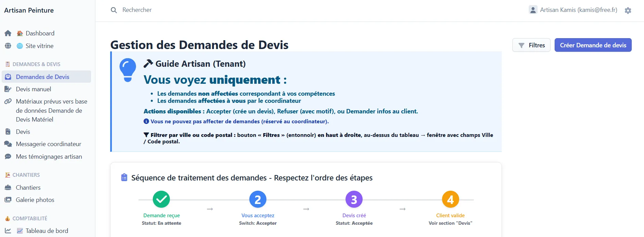Go to Devis manuel
Viewport: 644px width, 237px height.
[33, 89]
